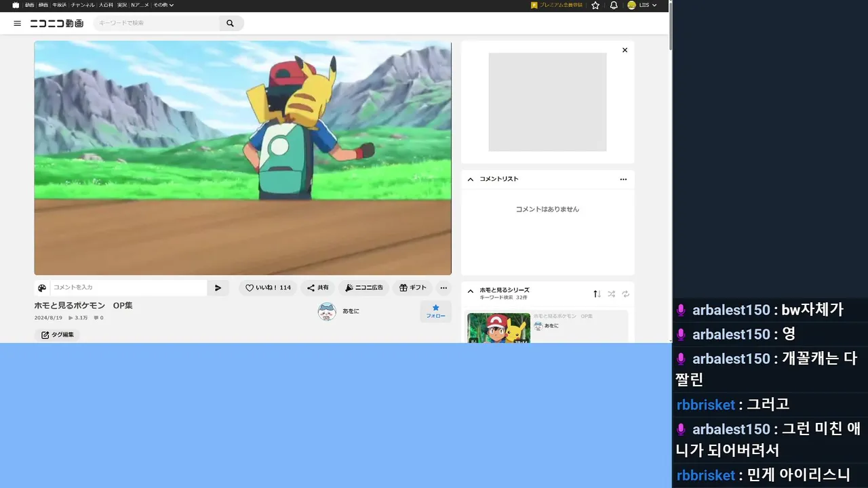The image size is (868, 488).
Task: Open the Nアニメ top menu item
Action: point(140,5)
